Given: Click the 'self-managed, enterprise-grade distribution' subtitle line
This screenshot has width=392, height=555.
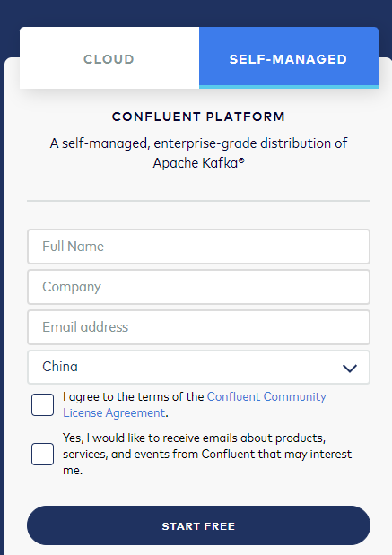Looking at the screenshot, I should (198, 143).
